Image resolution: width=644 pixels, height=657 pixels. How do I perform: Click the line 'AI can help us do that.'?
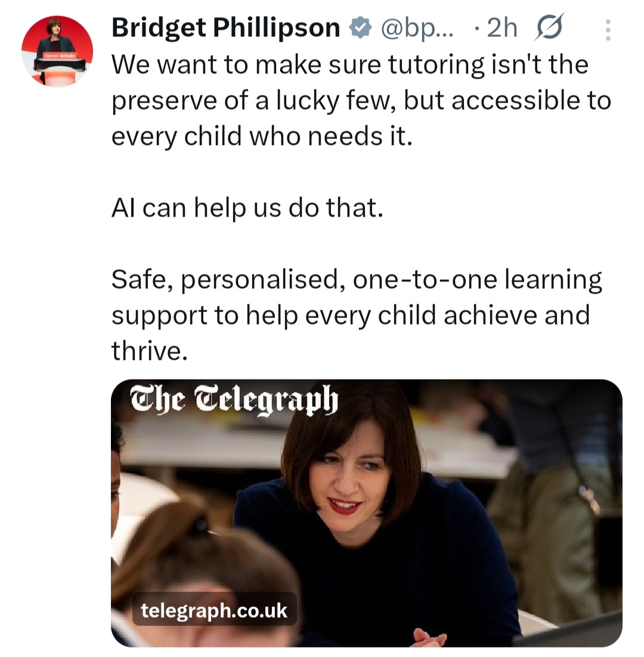(x=247, y=208)
